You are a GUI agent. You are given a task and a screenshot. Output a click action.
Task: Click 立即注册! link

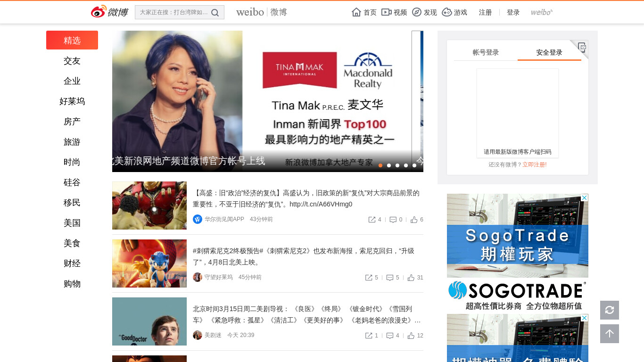pyautogui.click(x=535, y=165)
